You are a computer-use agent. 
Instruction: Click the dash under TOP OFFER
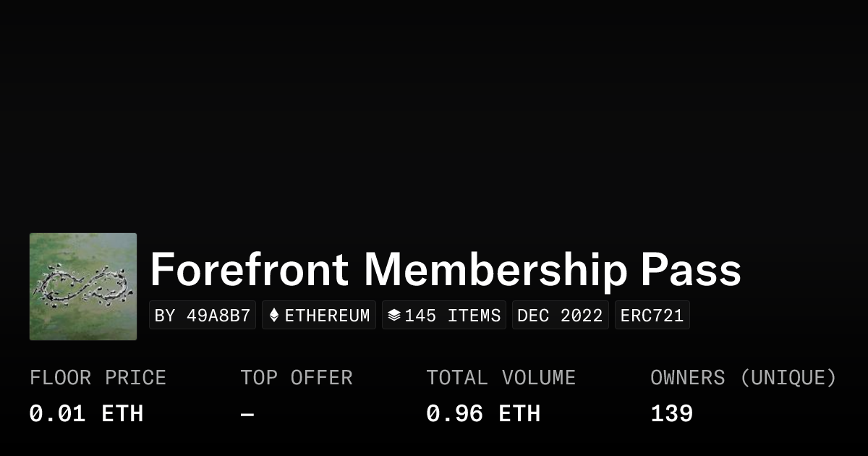(247, 414)
